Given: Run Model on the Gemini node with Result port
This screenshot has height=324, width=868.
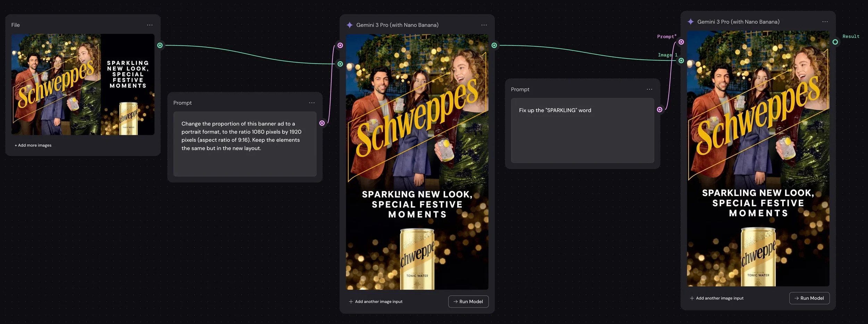Looking at the screenshot, I should point(809,298).
